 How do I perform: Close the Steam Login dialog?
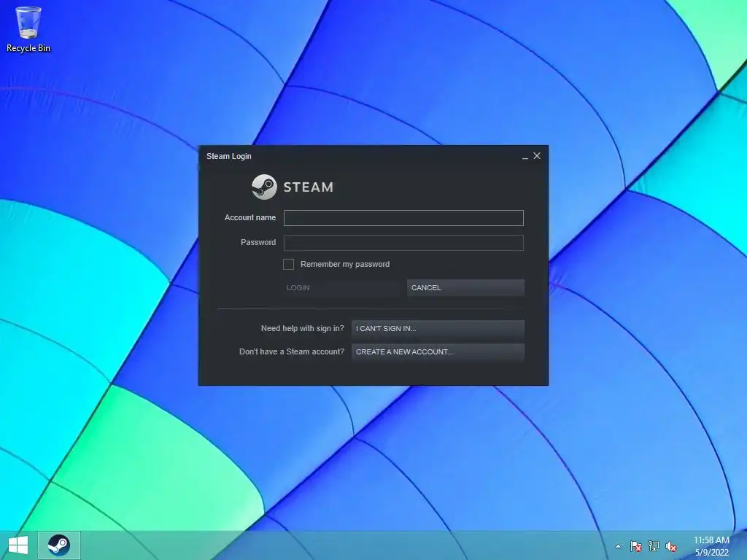537,156
